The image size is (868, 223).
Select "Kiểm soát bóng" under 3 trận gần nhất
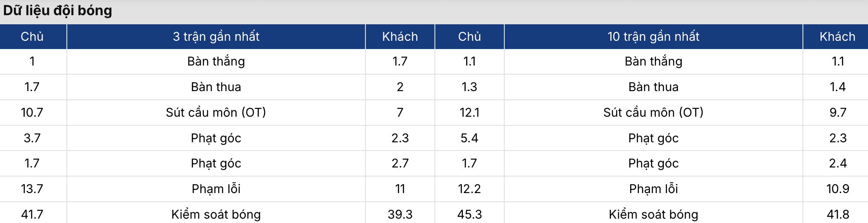216,214
